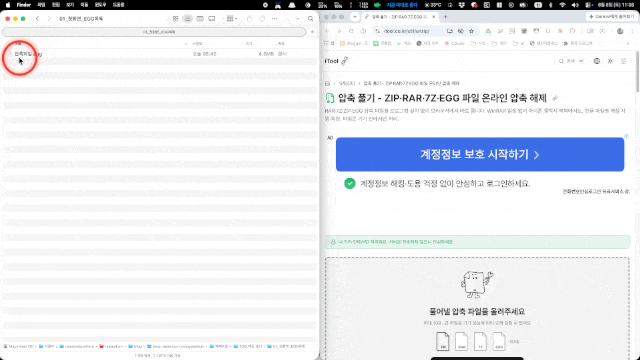Image resolution: width=640 pixels, height=360 pixels.
Task: Switch Finder to list view
Action: coord(187,19)
